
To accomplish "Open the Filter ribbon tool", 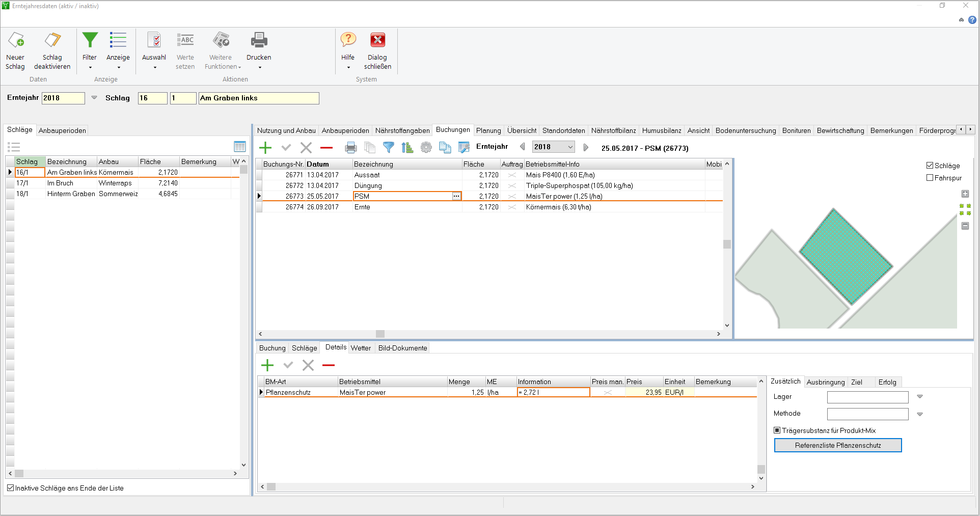I will pos(90,50).
